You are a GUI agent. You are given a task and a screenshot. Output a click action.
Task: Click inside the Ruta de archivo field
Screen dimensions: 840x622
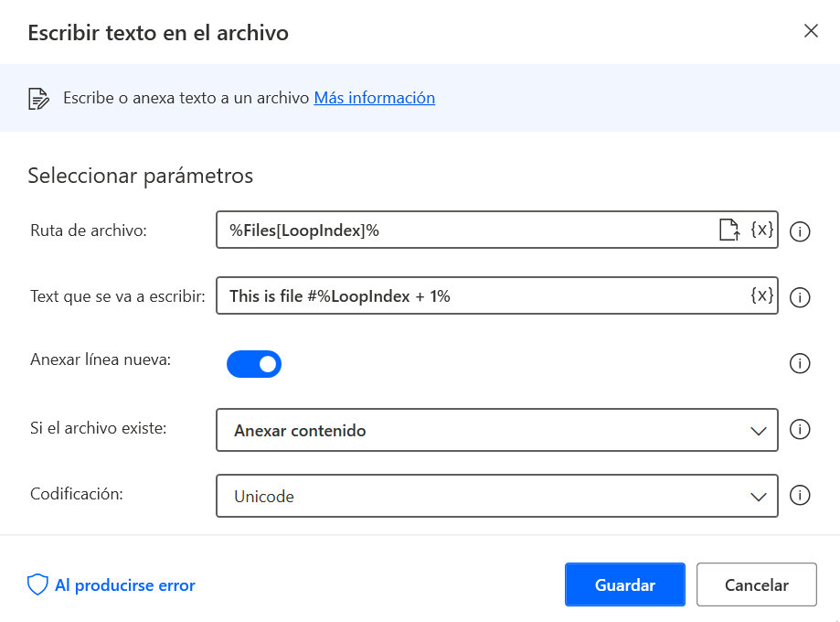point(457,231)
